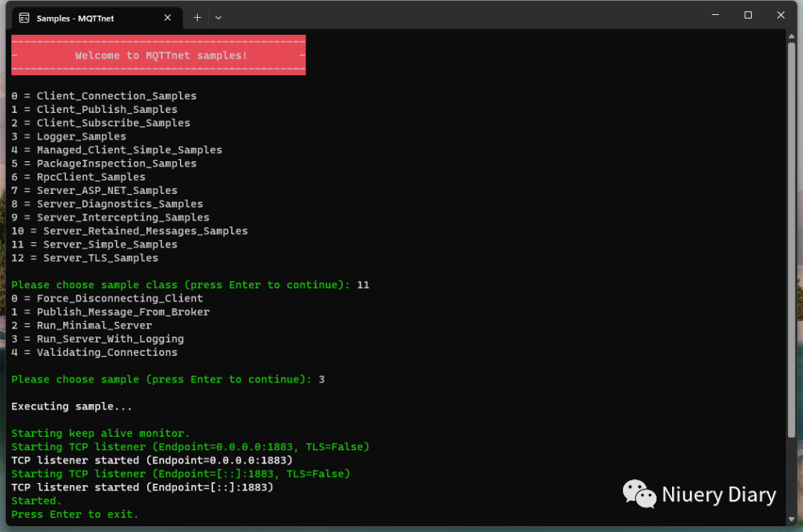Click the Client_Publish_Samples line
The height and width of the screenshot is (532, 803).
coord(94,109)
